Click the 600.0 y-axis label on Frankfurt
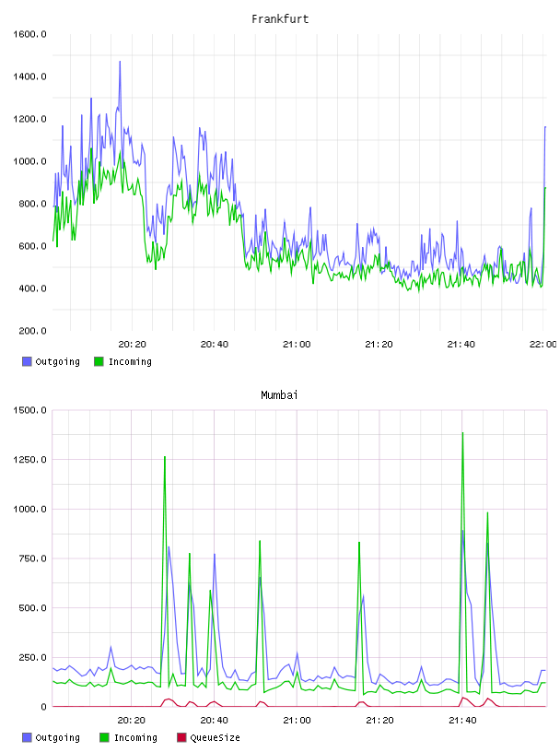Screen dimensions: 560x752 [32, 246]
